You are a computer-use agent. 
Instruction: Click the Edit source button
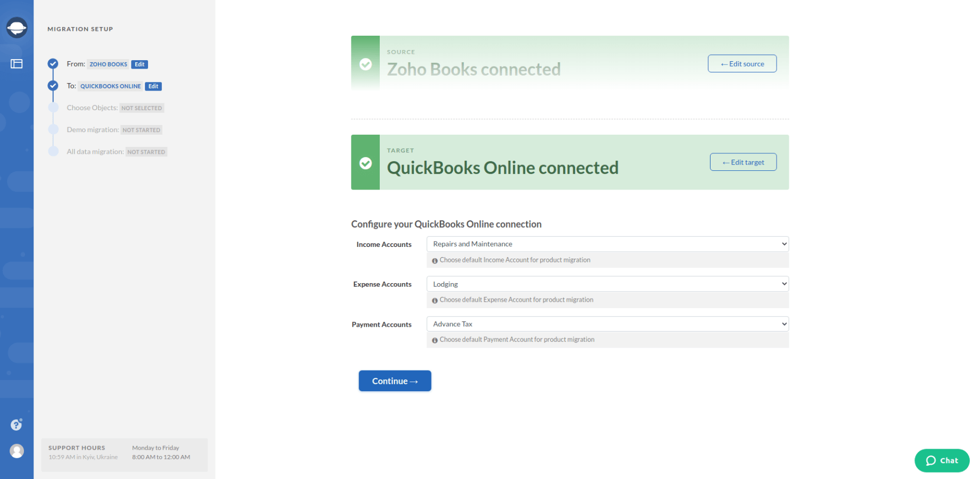click(742, 64)
